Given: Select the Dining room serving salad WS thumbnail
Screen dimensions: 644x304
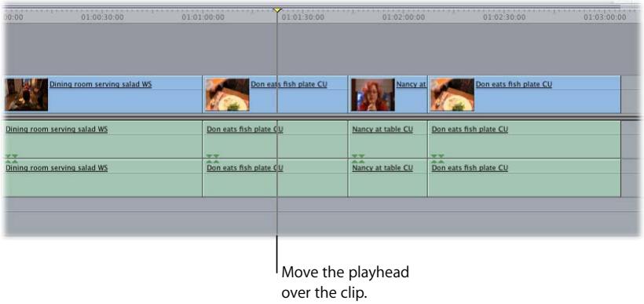Looking at the screenshot, I should point(26,94).
